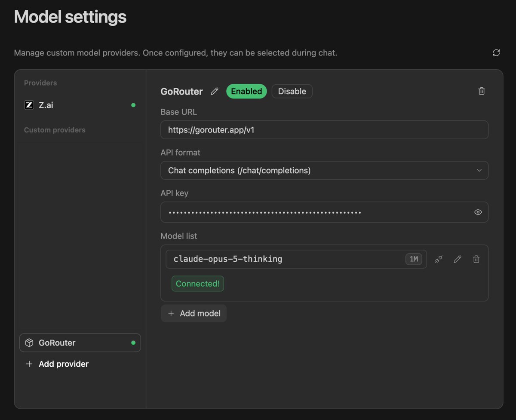This screenshot has width=516, height=420.
Task: Click the green status dot next to GoRouter
Action: tap(133, 343)
